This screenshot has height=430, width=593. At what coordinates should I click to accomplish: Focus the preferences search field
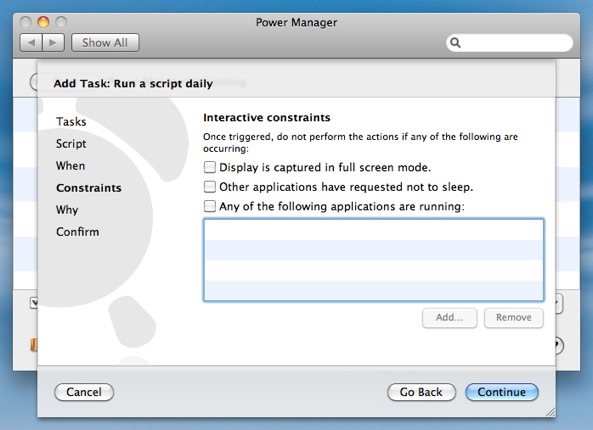coord(509,43)
